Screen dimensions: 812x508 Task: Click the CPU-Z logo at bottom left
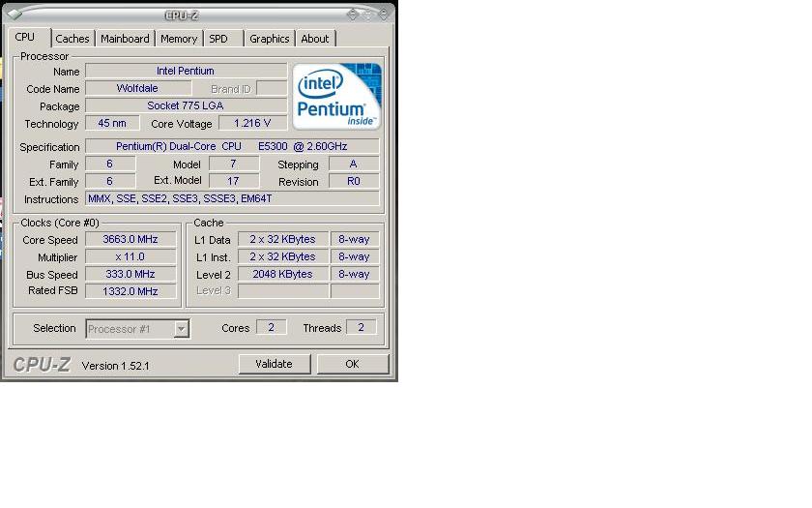click(x=42, y=365)
